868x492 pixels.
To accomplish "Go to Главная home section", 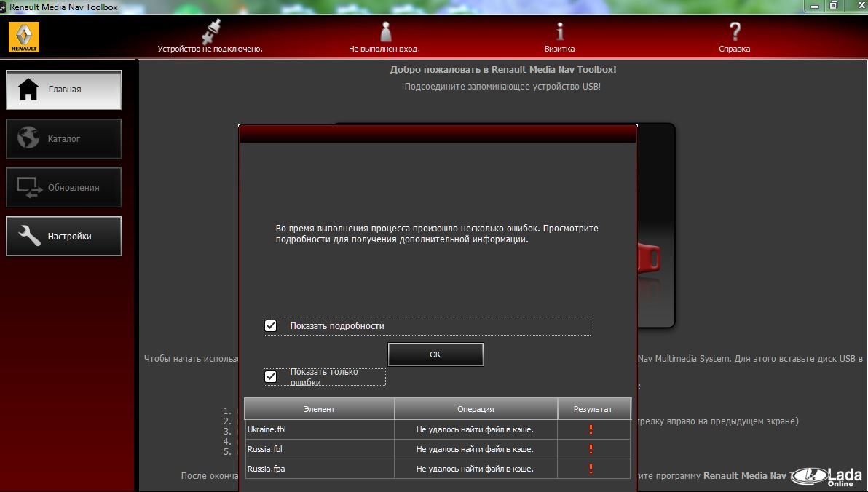I will click(64, 90).
